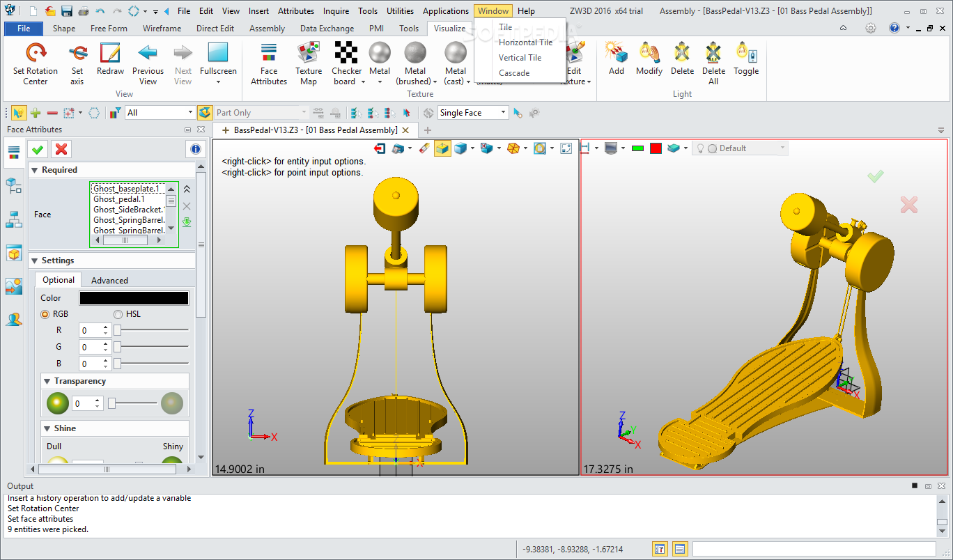Open the Window menu
The image size is (953, 560).
pos(493,11)
